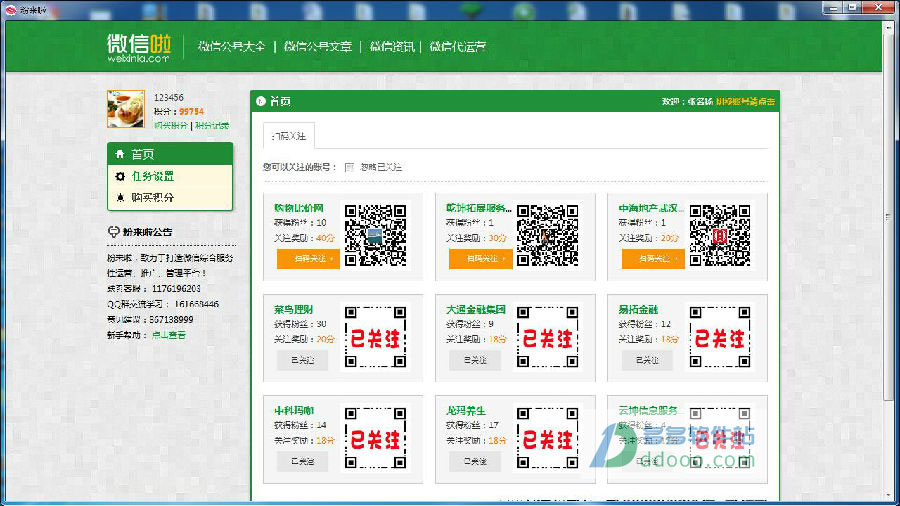Viewport: 900px width, 506px height.
Task: Click the 积分记录 link under the points
Action: pos(212,125)
